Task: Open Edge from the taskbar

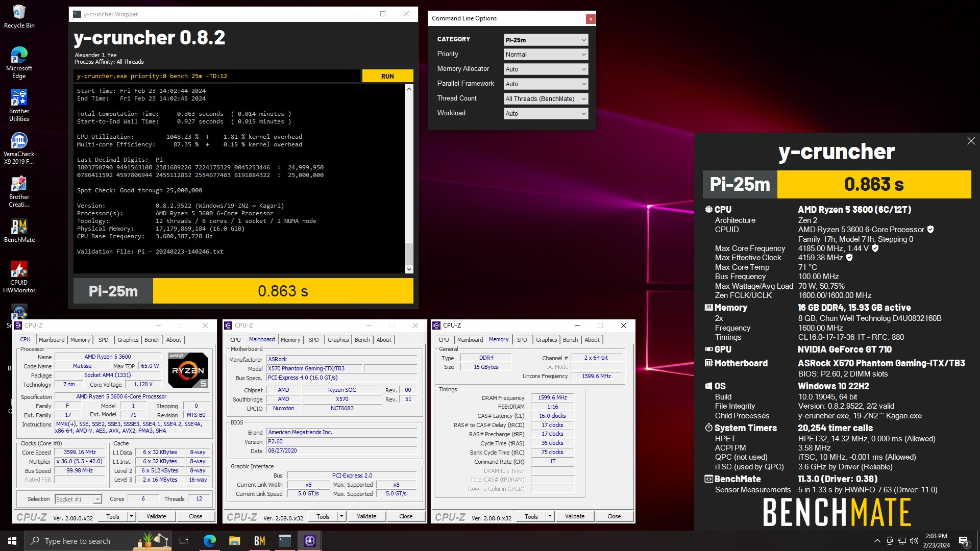Action: pyautogui.click(x=209, y=541)
